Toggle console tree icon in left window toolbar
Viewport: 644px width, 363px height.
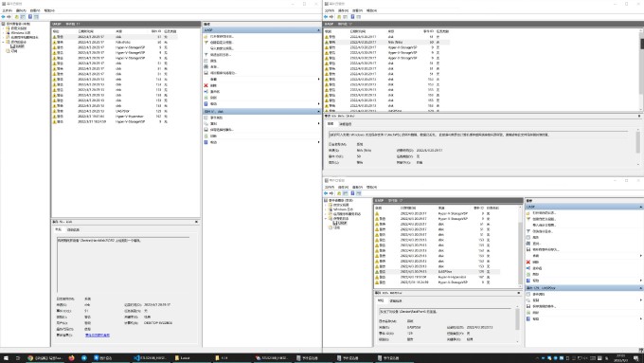click(x=23, y=17)
